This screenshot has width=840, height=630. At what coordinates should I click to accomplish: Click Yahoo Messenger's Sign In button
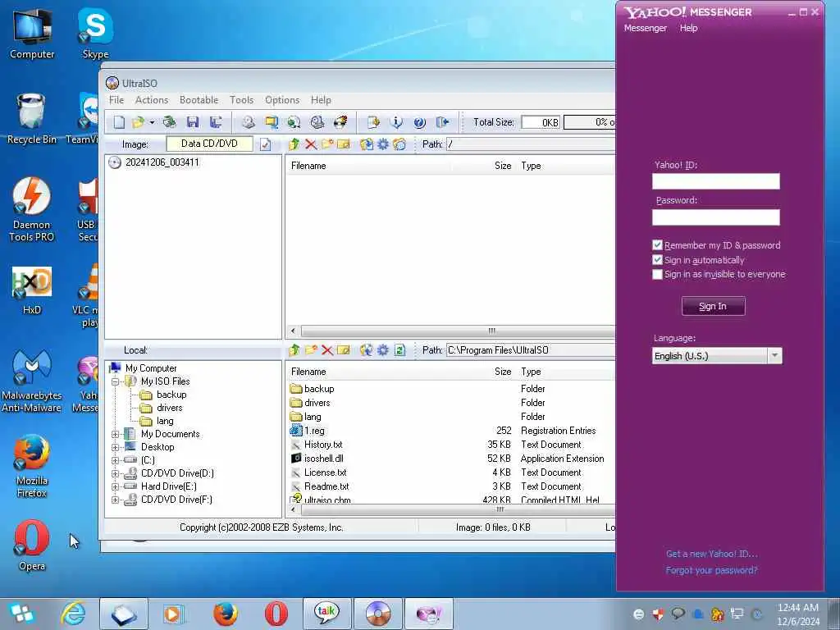713,307
